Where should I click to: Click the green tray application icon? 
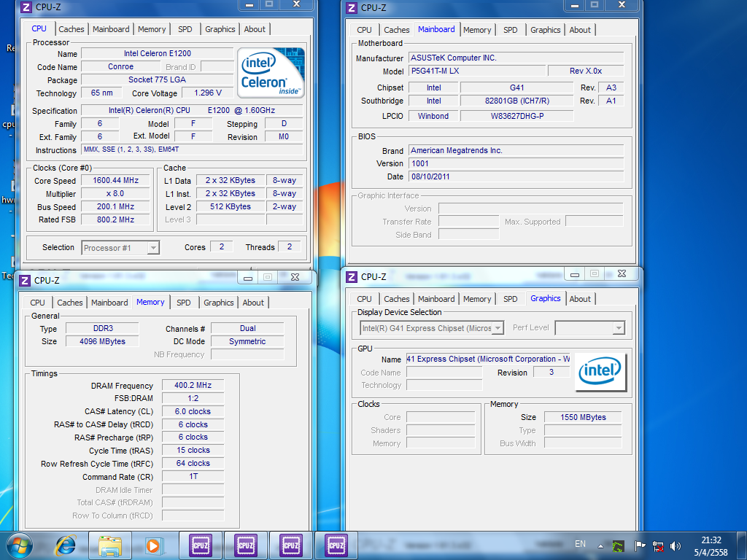[x=618, y=546]
